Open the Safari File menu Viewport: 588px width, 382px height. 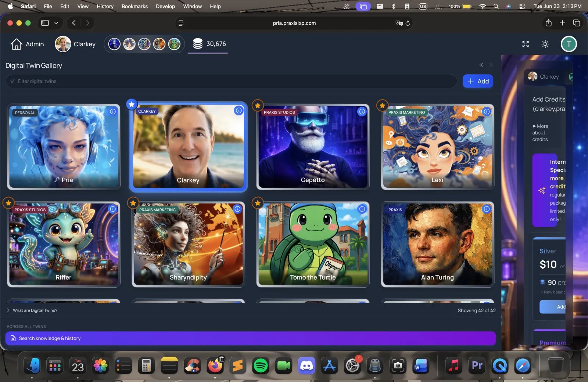48,6
